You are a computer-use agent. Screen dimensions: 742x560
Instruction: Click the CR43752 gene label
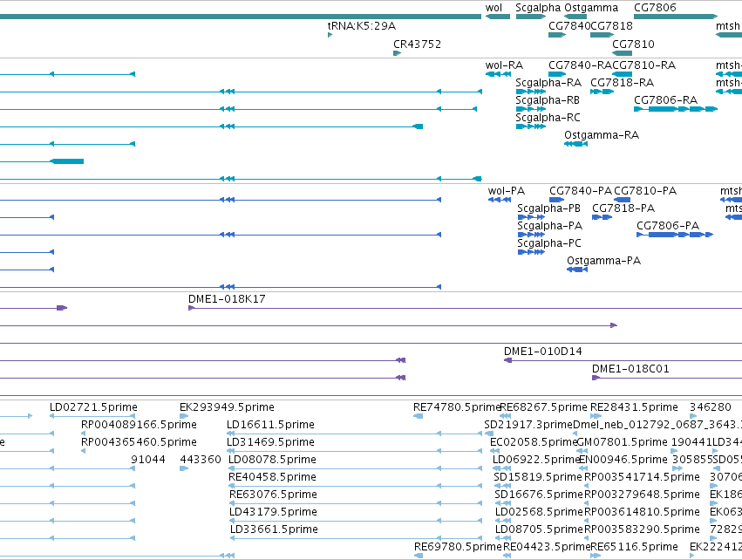[418, 44]
